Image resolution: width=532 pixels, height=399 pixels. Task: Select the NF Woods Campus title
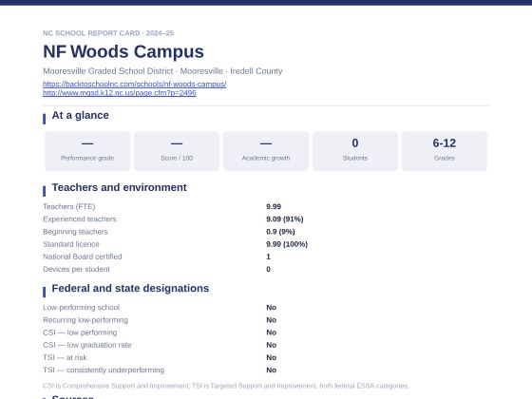[123, 51]
